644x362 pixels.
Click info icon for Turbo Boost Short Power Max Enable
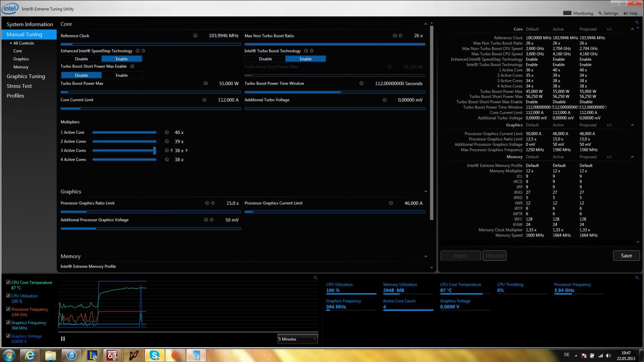[132, 66]
